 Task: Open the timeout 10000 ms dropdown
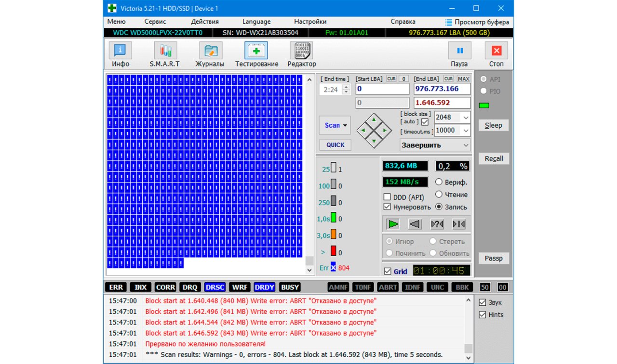tap(465, 130)
